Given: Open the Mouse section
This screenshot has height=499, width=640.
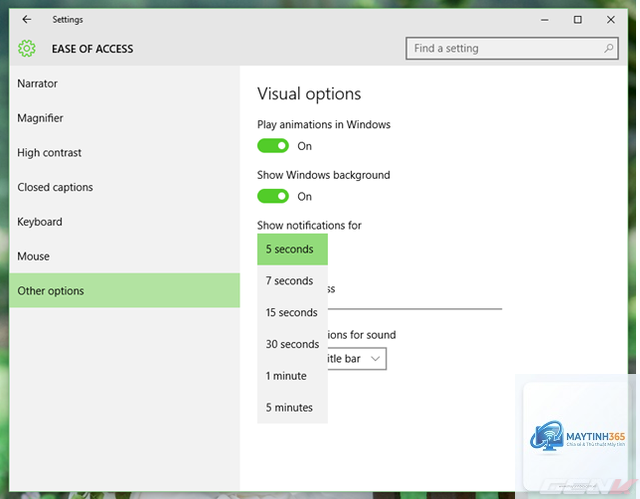Looking at the screenshot, I should pos(124,256).
